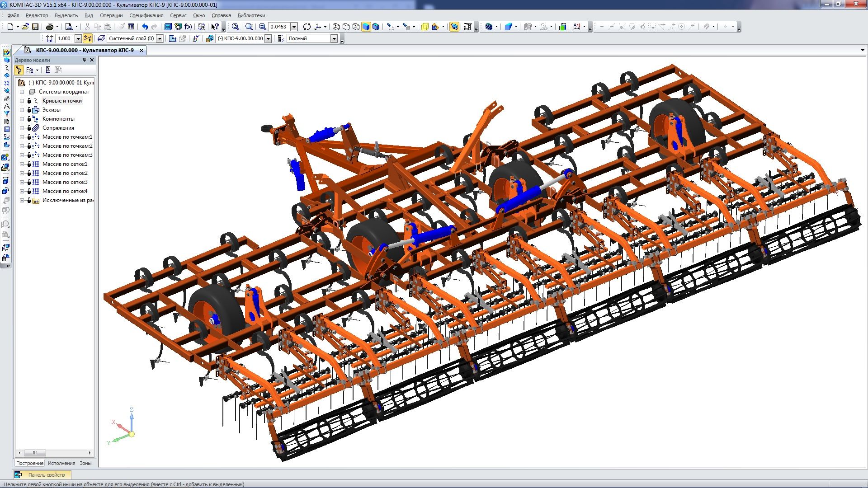Click the Rotate view icon

[x=307, y=27]
